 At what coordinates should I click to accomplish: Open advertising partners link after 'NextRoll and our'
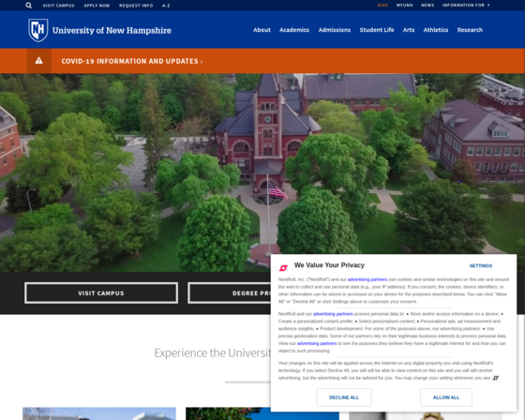(333, 314)
